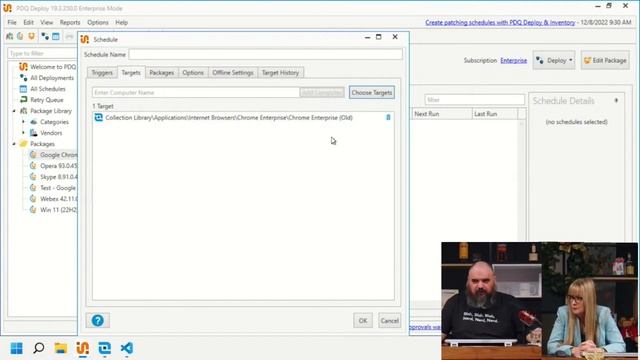Click the Package Library tree icon
Screen dimensions: 640x360
click(24, 111)
